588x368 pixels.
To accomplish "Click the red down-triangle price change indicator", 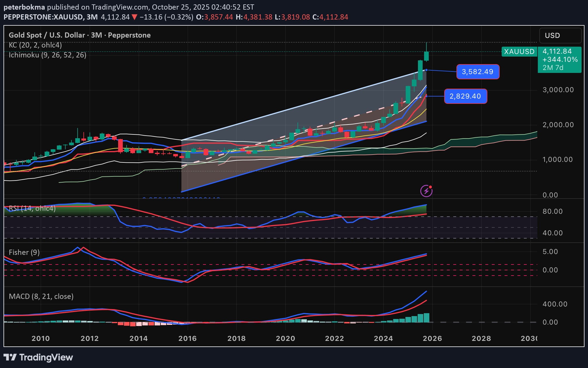I will (134, 17).
